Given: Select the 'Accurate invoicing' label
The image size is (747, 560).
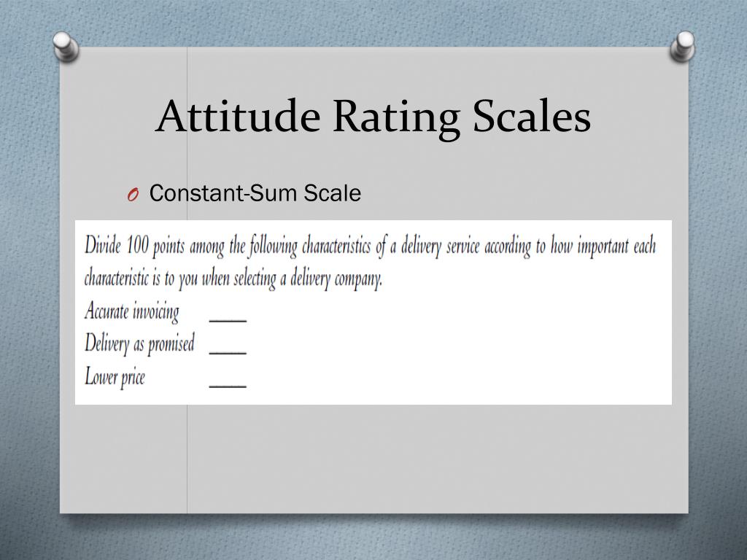Looking at the screenshot, I should pyautogui.click(x=132, y=312).
